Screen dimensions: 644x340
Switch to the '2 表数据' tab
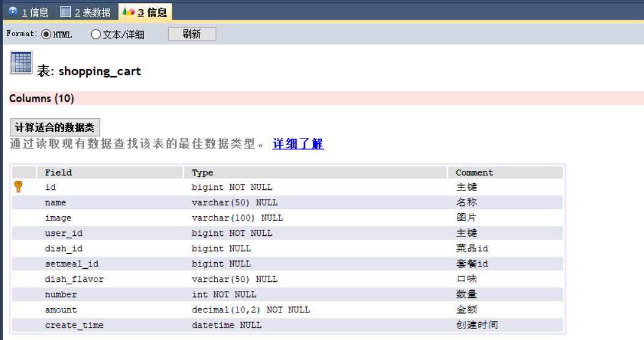86,12
